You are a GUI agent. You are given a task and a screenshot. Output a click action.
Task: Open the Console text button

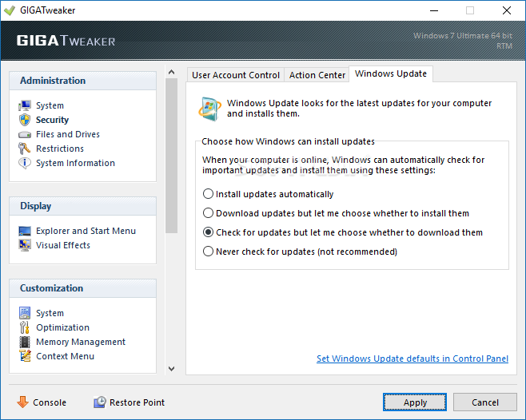click(50, 402)
